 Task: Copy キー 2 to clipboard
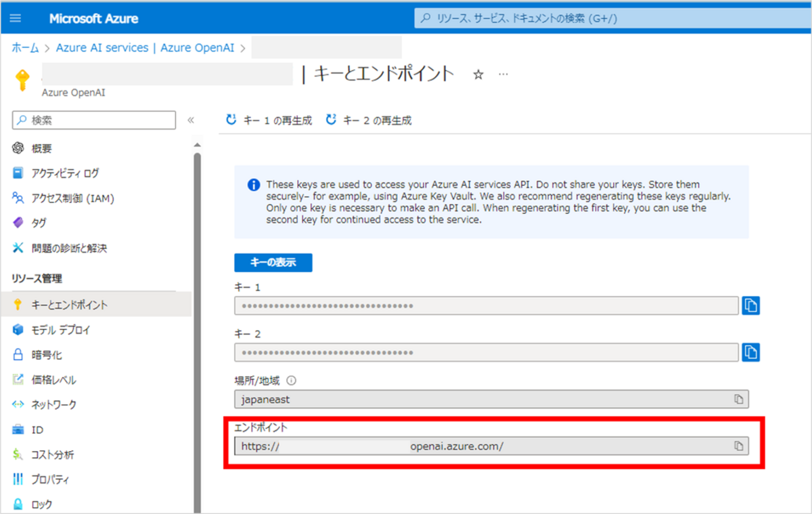(x=750, y=352)
